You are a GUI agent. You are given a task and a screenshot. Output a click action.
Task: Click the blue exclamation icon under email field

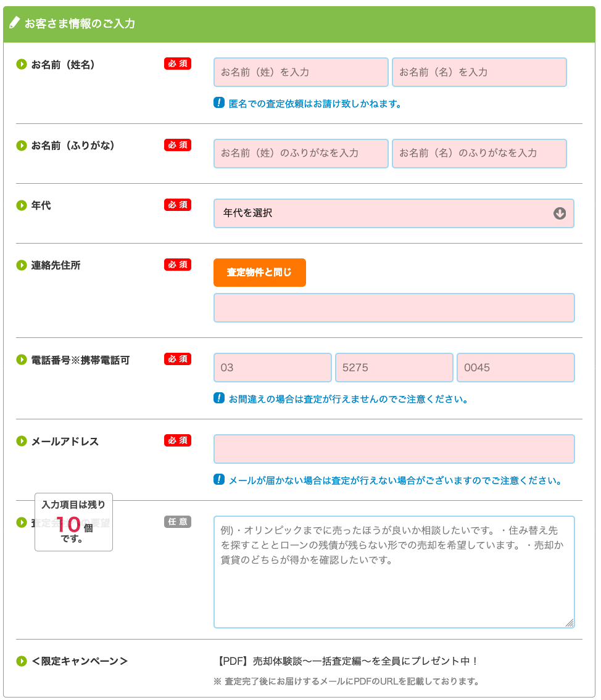coord(219,479)
